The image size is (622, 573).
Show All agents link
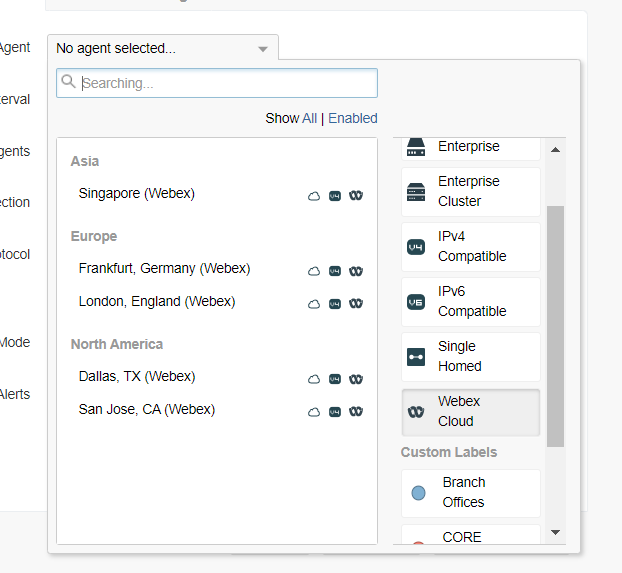(309, 118)
